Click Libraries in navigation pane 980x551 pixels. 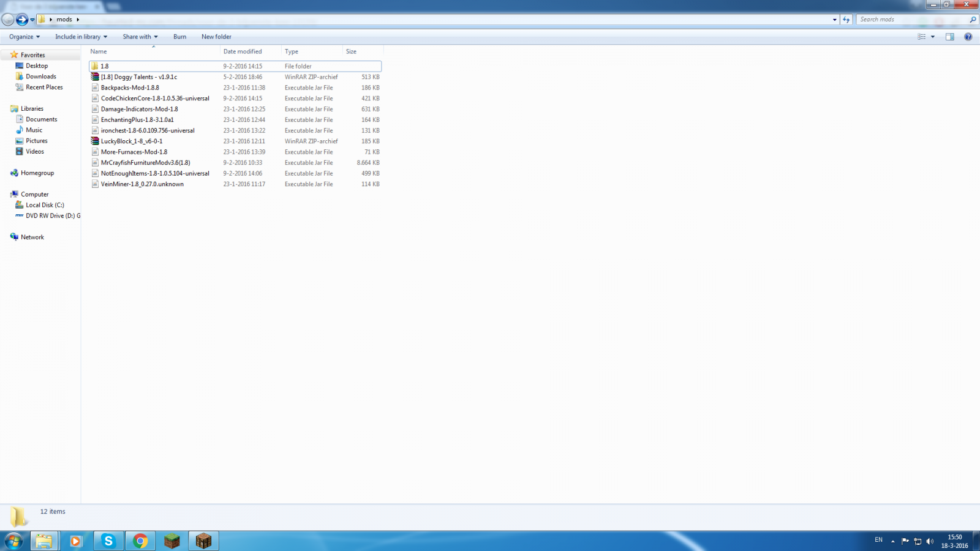click(32, 109)
